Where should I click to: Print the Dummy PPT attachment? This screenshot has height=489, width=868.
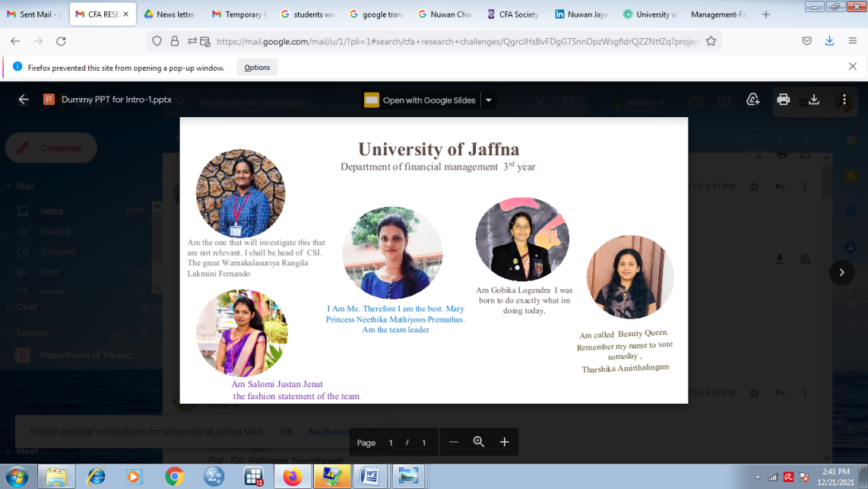pos(783,100)
